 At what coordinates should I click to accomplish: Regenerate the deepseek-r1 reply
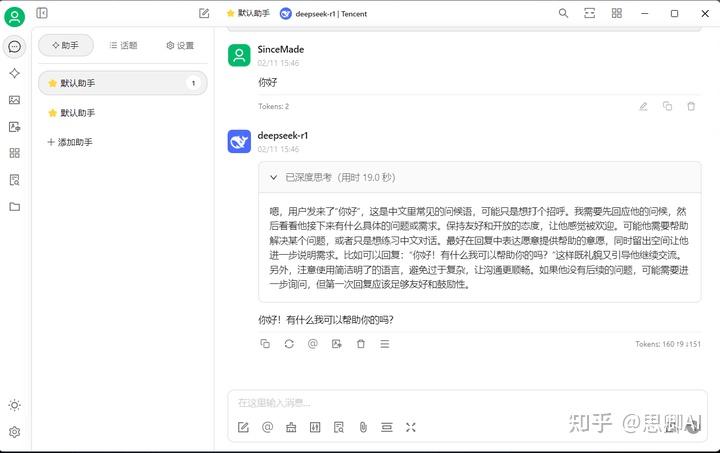pos(289,344)
